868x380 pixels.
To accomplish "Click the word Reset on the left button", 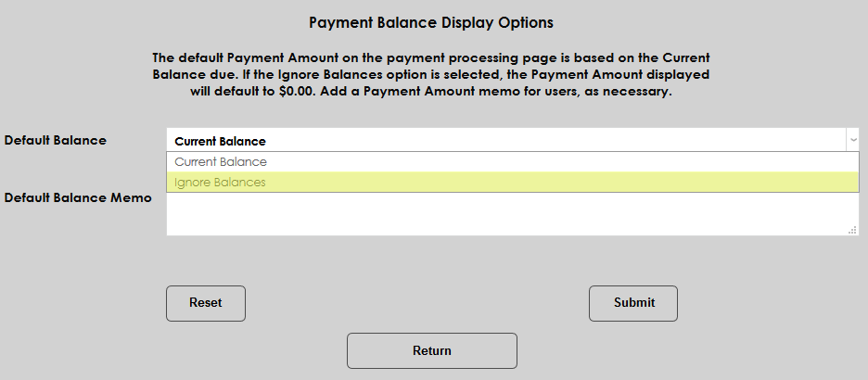I will pyautogui.click(x=205, y=303).
